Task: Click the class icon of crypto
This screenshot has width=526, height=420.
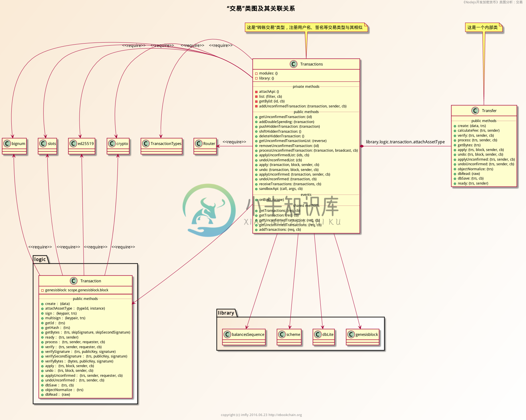Action: [112, 144]
